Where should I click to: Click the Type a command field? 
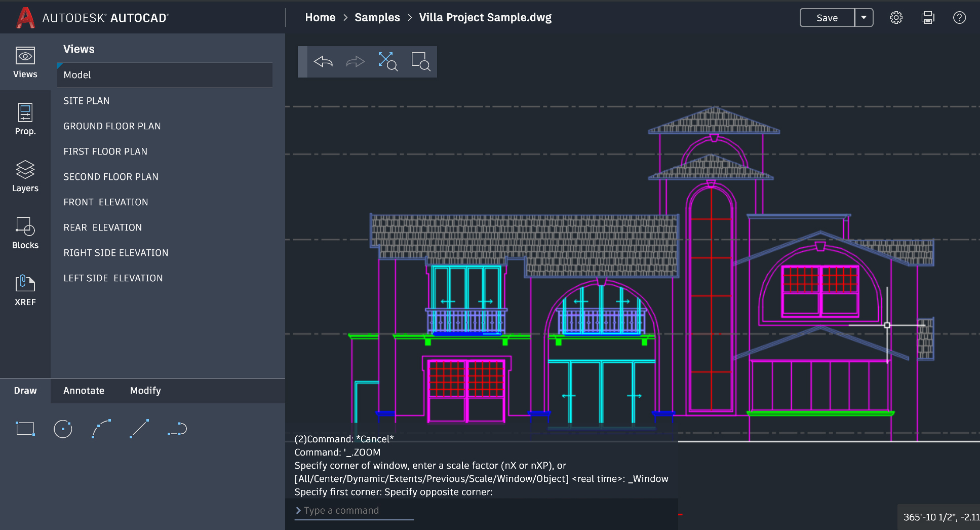tap(355, 511)
